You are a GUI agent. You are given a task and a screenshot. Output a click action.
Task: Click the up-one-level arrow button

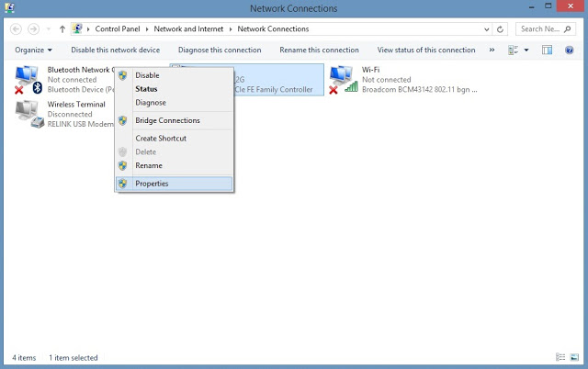pos(62,29)
